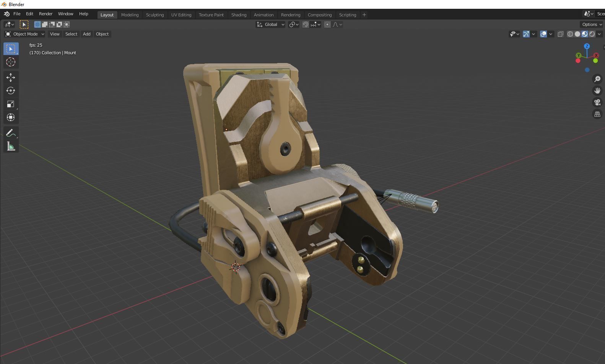Click the red X axis on gizmo
Screen dimensions: 605x364
(596, 56)
